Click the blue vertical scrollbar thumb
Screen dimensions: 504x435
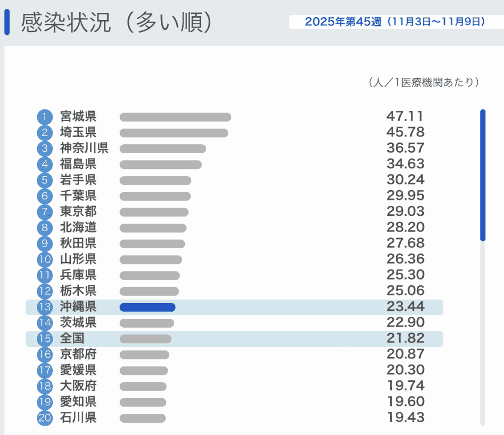pos(482,175)
